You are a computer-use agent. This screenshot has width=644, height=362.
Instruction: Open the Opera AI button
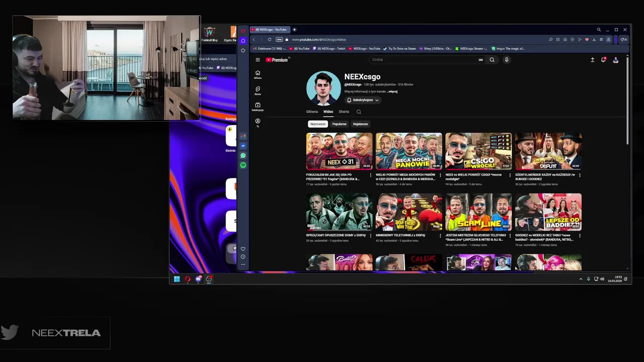(624, 39)
